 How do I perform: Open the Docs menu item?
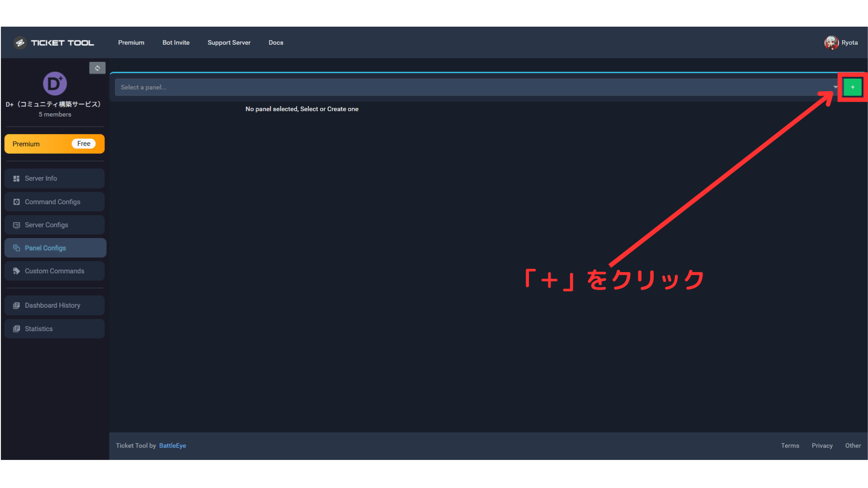[276, 42]
